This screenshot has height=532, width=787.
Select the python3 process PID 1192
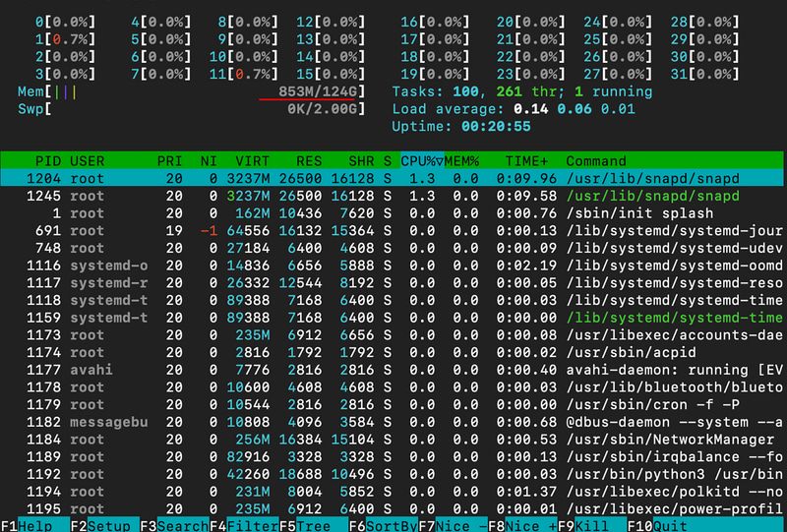point(392,474)
